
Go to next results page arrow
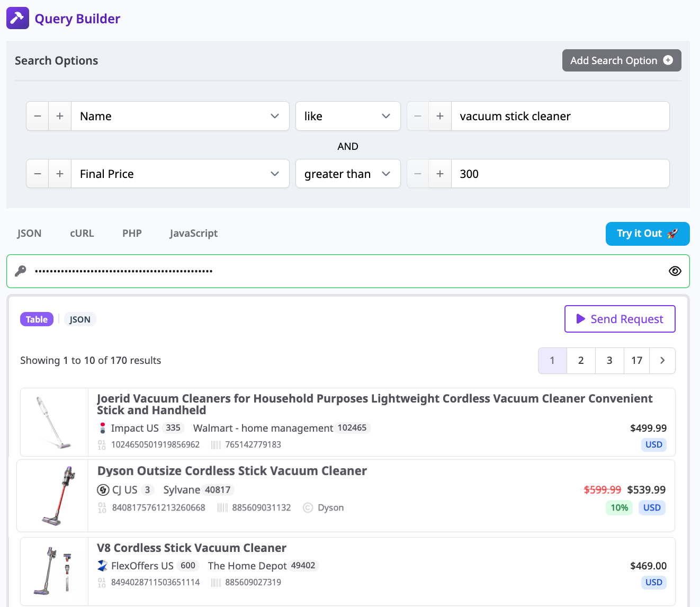pyautogui.click(x=662, y=361)
